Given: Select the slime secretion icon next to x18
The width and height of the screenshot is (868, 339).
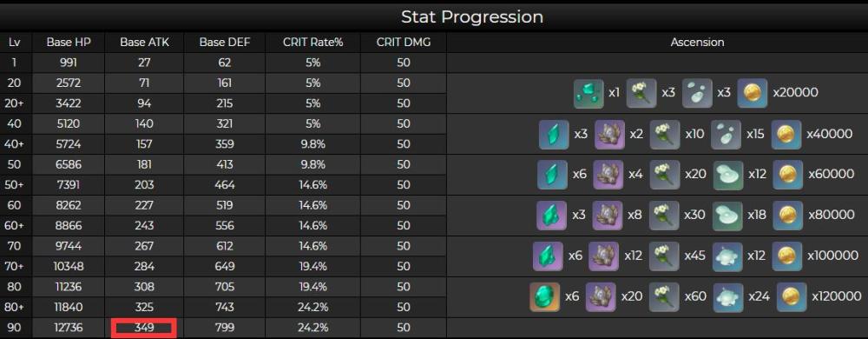Looking at the screenshot, I should [x=727, y=215].
